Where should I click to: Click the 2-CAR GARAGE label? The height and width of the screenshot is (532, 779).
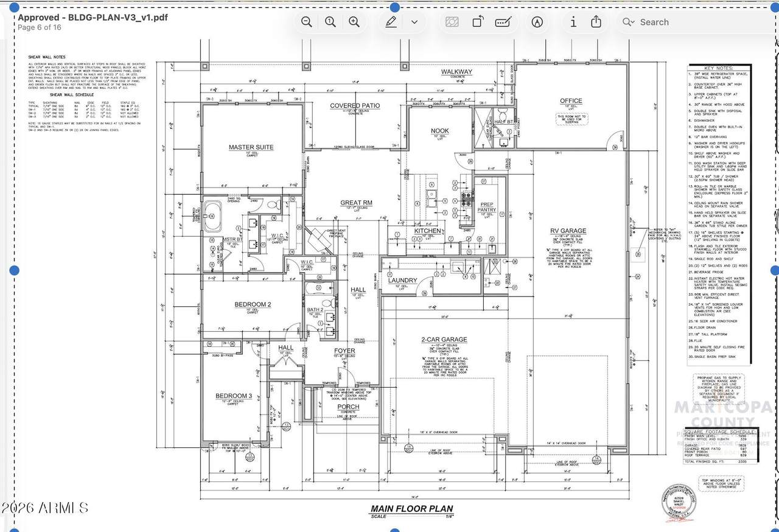pyautogui.click(x=444, y=340)
